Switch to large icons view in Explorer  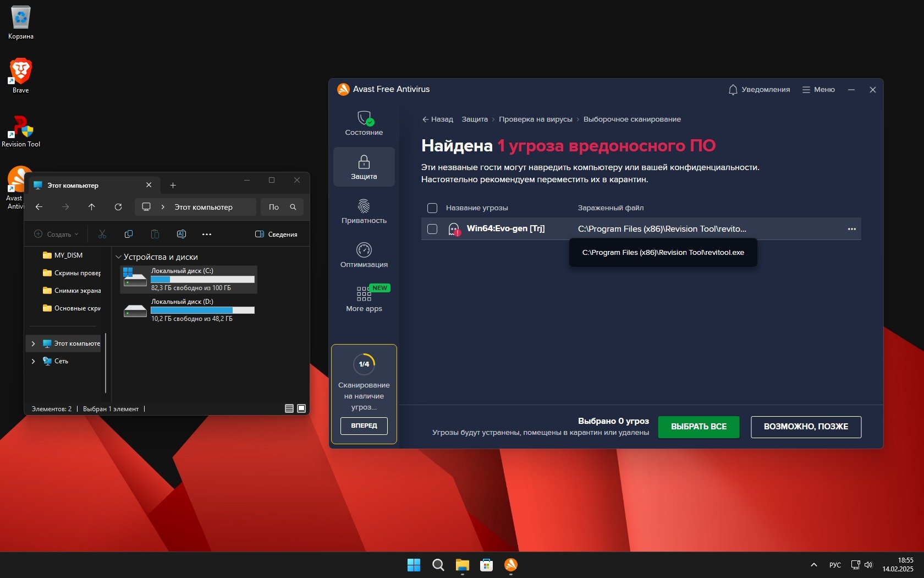click(x=301, y=408)
